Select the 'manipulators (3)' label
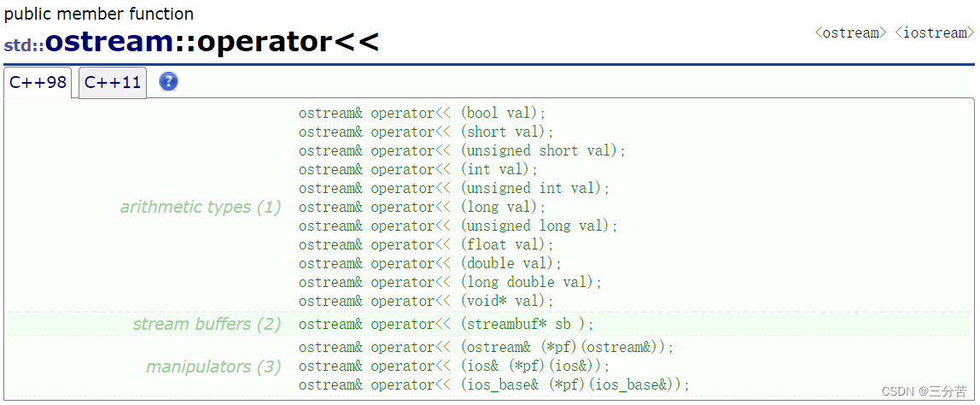 click(x=213, y=366)
